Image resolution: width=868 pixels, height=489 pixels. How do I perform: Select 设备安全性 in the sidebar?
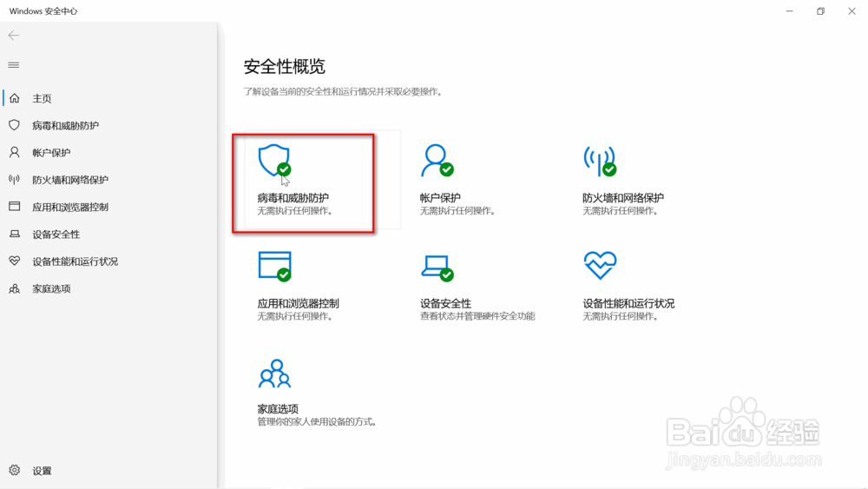(x=56, y=235)
